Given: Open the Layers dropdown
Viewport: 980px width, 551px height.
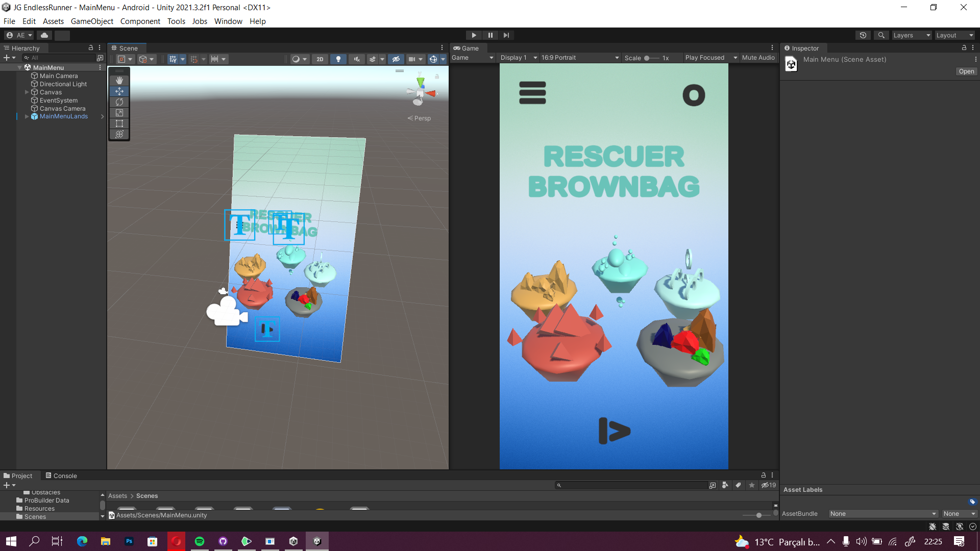Looking at the screenshot, I should (911, 35).
